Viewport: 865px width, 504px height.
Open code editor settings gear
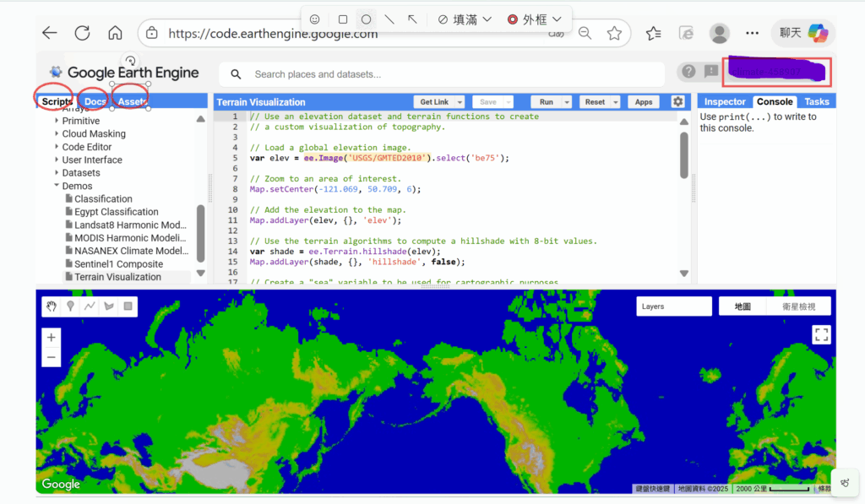[x=677, y=101]
